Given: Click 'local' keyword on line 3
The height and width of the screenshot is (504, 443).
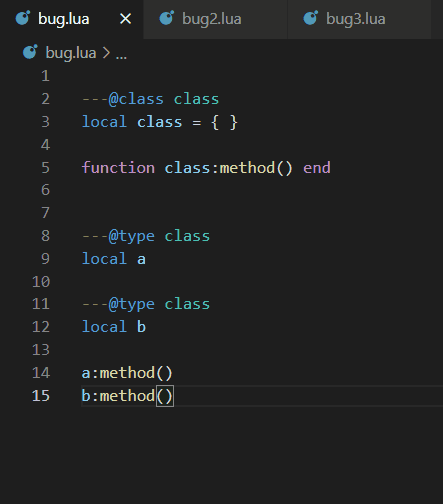Looking at the screenshot, I should click(104, 122).
